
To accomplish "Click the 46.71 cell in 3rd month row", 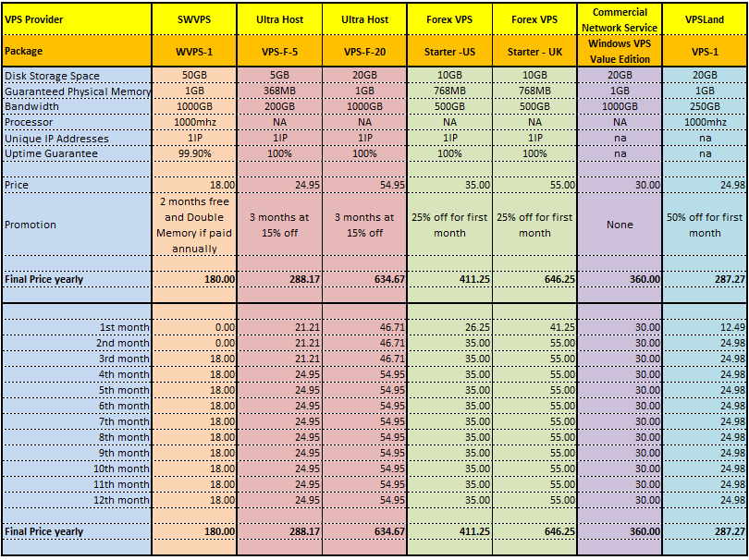I will click(364, 359).
